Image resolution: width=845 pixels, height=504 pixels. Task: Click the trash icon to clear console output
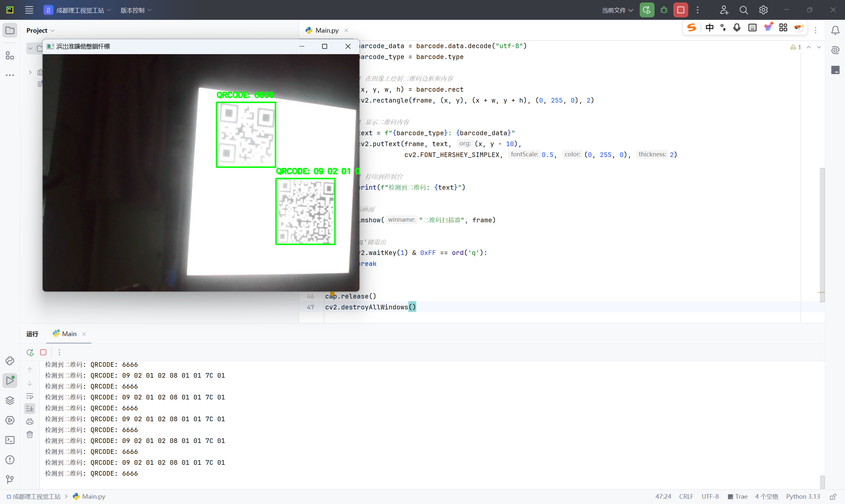(30, 435)
